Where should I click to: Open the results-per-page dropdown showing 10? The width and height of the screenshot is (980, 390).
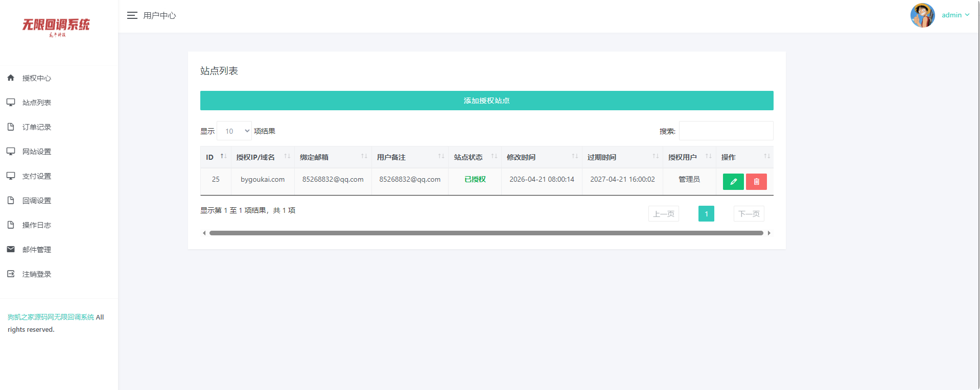click(235, 131)
